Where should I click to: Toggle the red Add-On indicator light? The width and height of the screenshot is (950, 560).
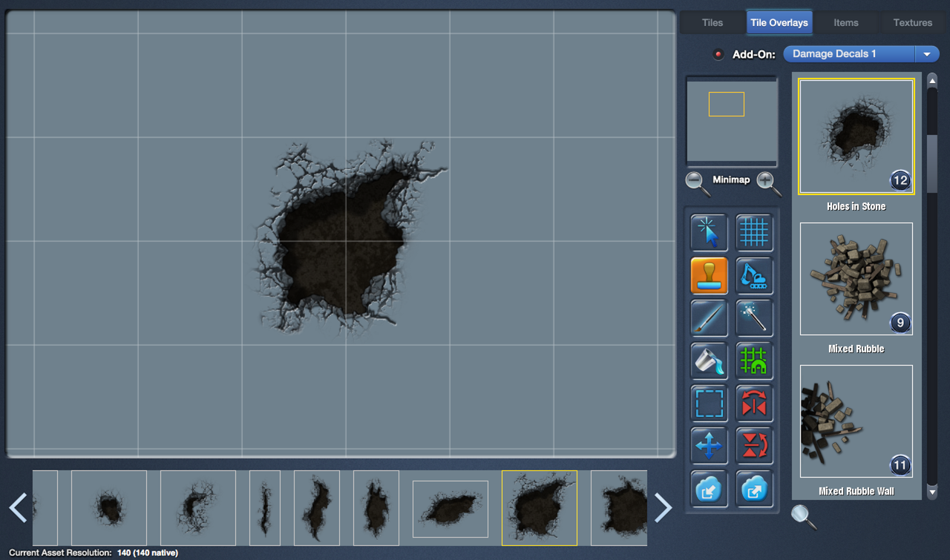tap(718, 54)
